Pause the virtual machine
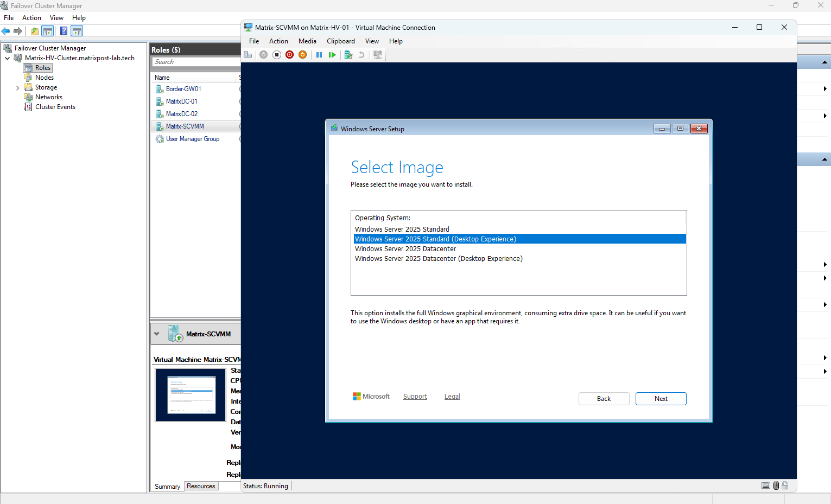This screenshot has height=504, width=831. 319,55
